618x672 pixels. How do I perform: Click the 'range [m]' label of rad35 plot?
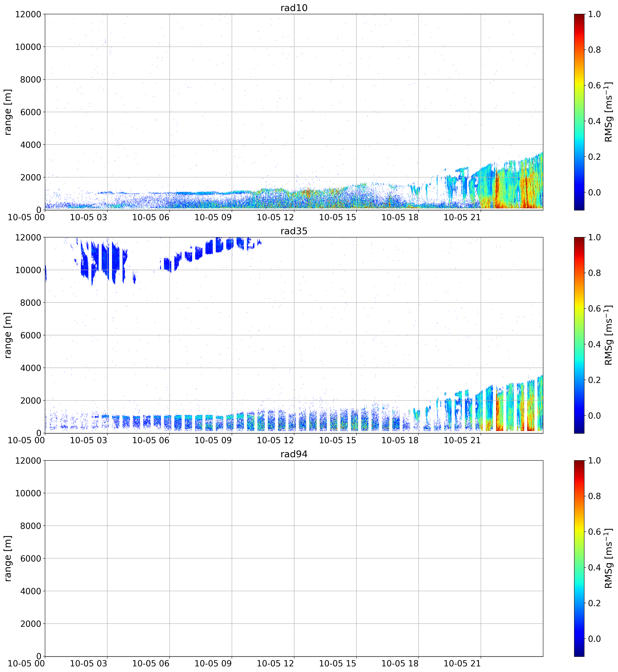coord(8,335)
